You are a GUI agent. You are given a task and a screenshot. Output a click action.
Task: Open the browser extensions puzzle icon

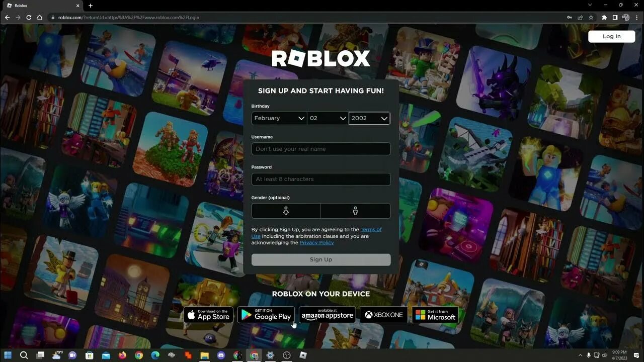[x=604, y=17]
